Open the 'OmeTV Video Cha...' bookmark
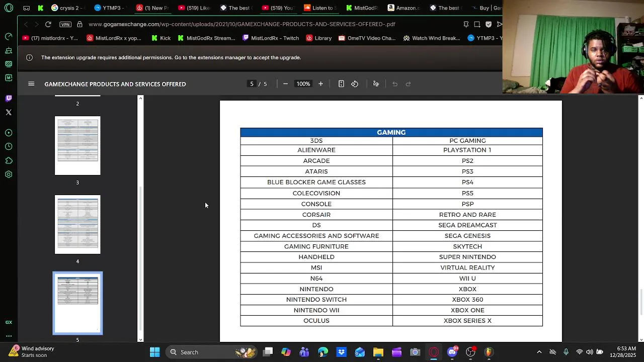 click(x=367, y=38)
